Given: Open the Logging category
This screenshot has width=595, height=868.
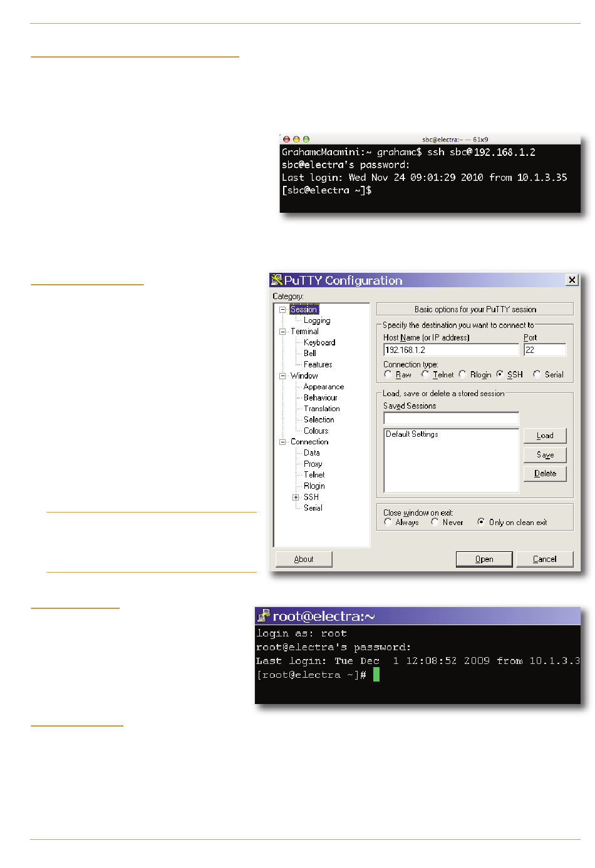Looking at the screenshot, I should pos(317,320).
